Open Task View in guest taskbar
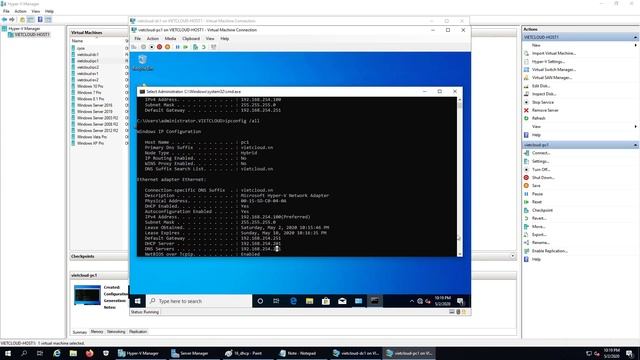The width and height of the screenshot is (640, 360). (x=276, y=301)
